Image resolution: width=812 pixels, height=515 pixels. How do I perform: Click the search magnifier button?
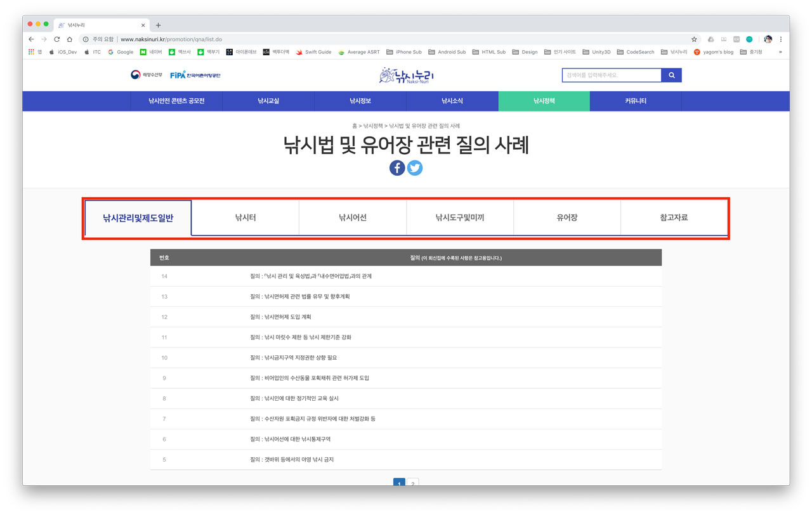[x=672, y=74]
